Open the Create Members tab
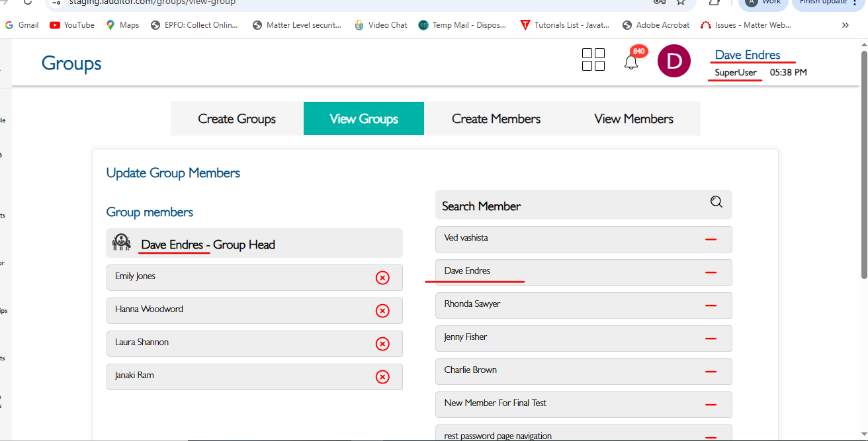Viewport: 868px width, 441px height. 496,119
